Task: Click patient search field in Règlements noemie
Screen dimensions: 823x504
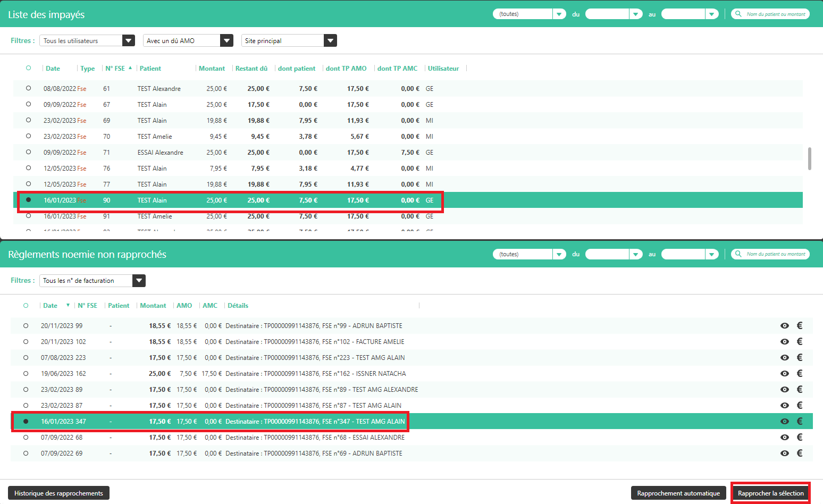Action: click(x=775, y=254)
